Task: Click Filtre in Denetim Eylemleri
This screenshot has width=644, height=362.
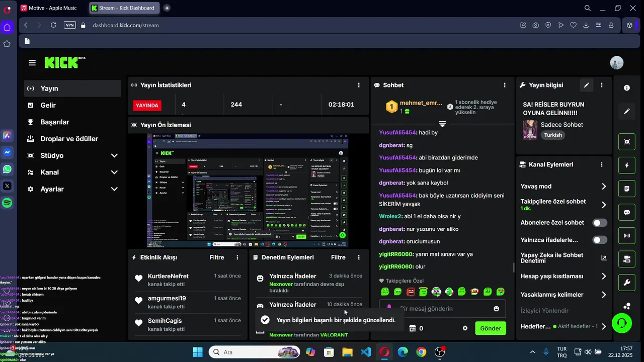Action: (338, 257)
